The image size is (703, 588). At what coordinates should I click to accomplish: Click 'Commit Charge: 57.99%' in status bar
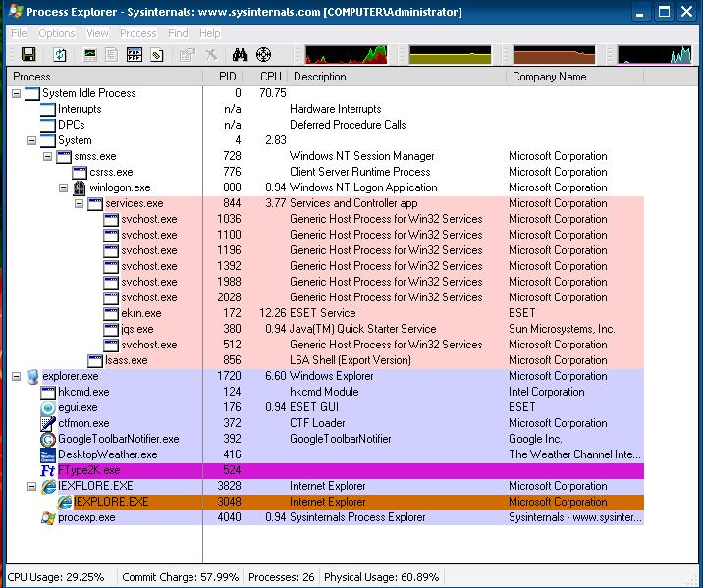click(180, 577)
